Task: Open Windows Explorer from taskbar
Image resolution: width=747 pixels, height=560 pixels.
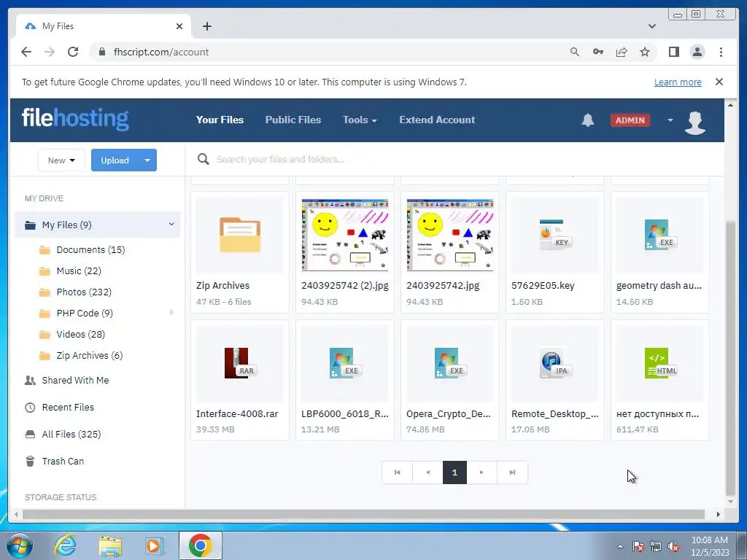Action: pos(110,546)
